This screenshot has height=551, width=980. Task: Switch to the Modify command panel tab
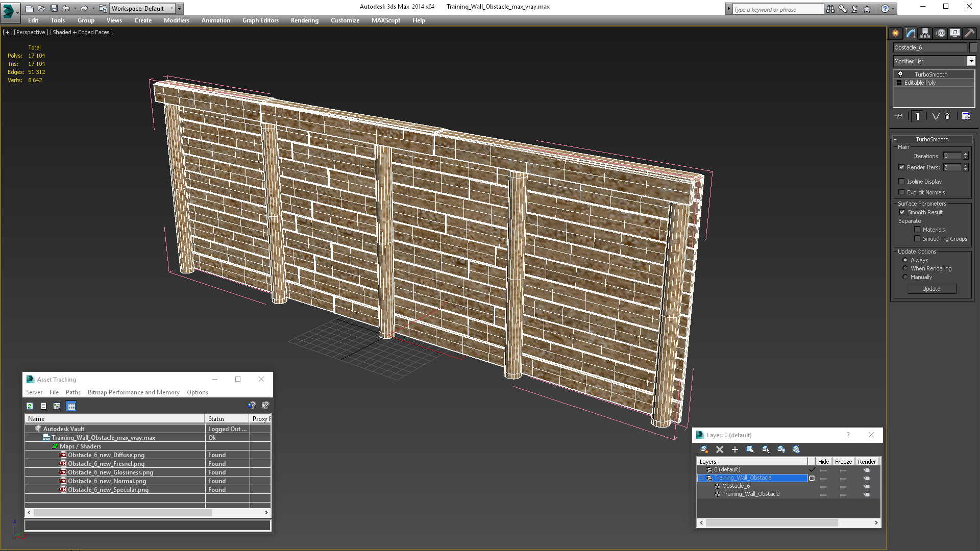(911, 33)
